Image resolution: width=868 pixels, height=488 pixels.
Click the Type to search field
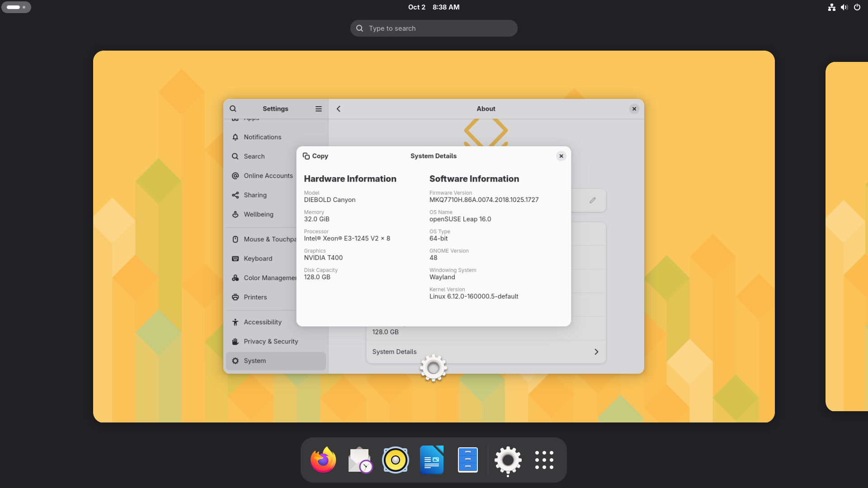pos(434,28)
